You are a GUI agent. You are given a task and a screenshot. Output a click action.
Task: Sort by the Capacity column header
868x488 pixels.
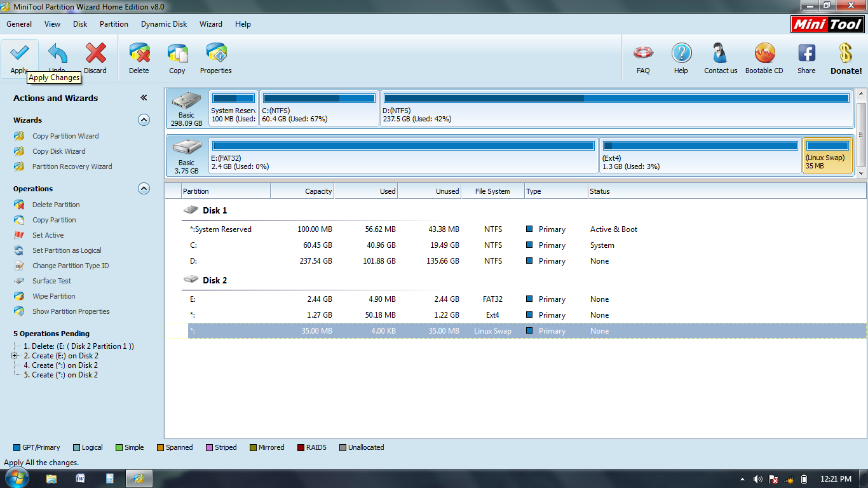[302, 191]
